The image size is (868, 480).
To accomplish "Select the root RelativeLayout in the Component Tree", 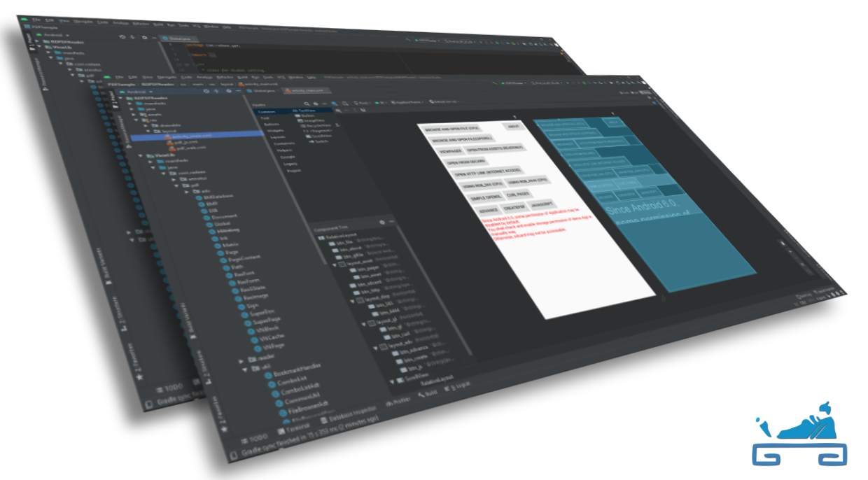I will [x=337, y=237].
